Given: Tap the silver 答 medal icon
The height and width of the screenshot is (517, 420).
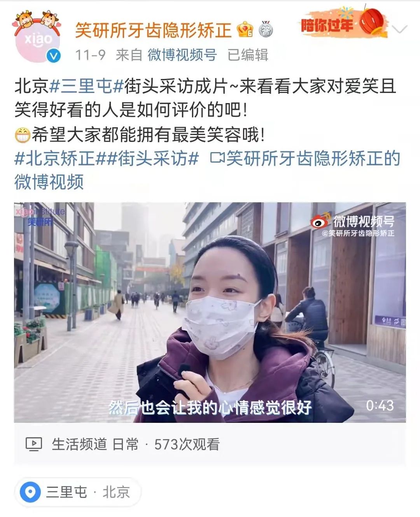Looking at the screenshot, I should pos(266,29).
